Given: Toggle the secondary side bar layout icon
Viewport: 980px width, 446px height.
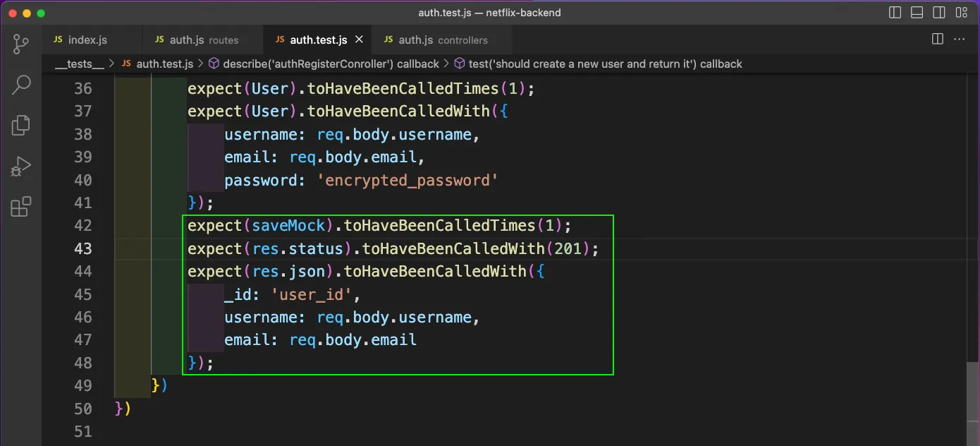Looking at the screenshot, I should 939,13.
